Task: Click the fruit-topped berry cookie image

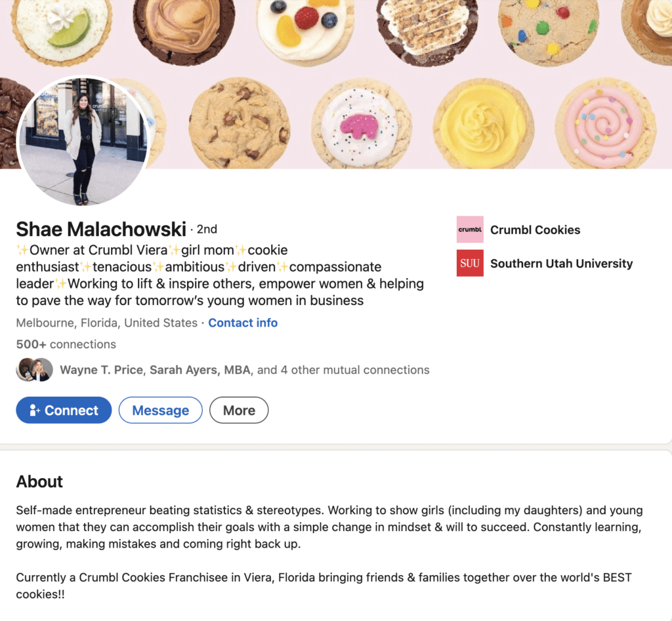Action: pos(304,26)
